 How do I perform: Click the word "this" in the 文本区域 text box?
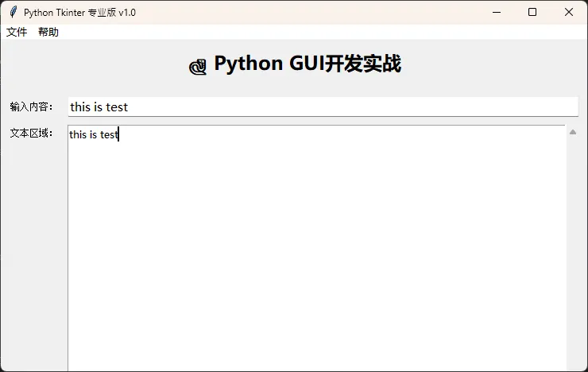coord(78,134)
